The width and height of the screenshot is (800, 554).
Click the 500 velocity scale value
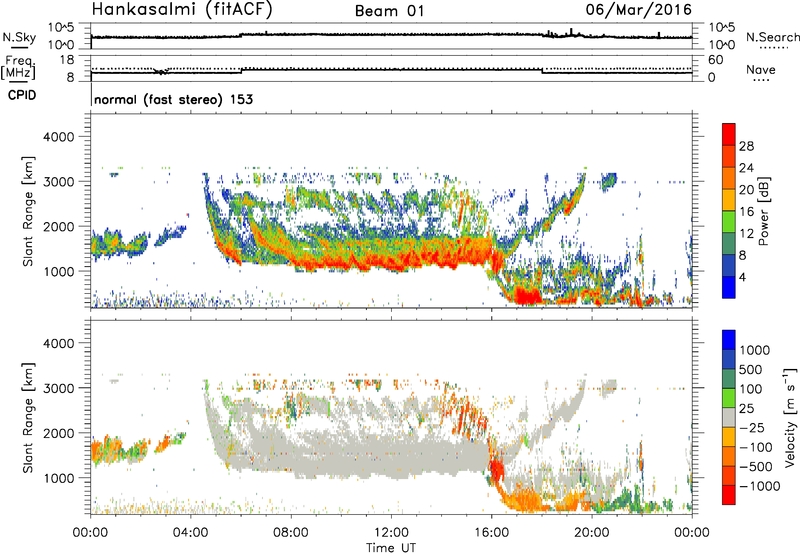(x=751, y=369)
